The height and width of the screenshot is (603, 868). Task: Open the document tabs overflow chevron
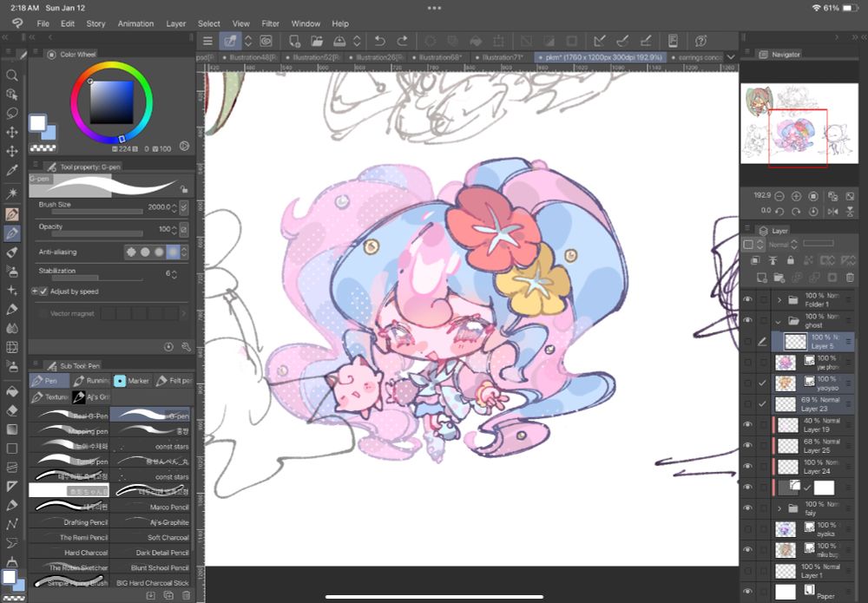(731, 57)
